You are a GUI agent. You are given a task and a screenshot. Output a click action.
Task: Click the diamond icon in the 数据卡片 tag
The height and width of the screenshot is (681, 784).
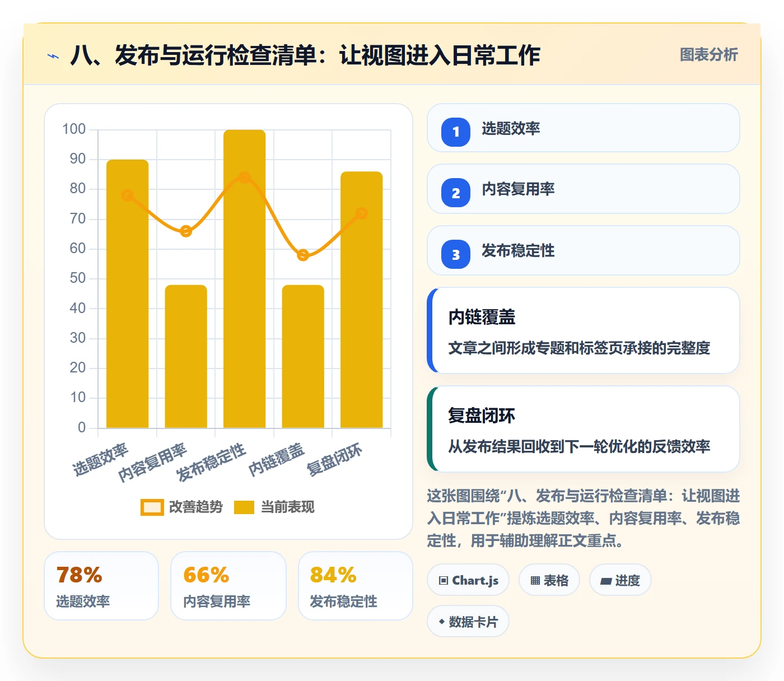[442, 622]
